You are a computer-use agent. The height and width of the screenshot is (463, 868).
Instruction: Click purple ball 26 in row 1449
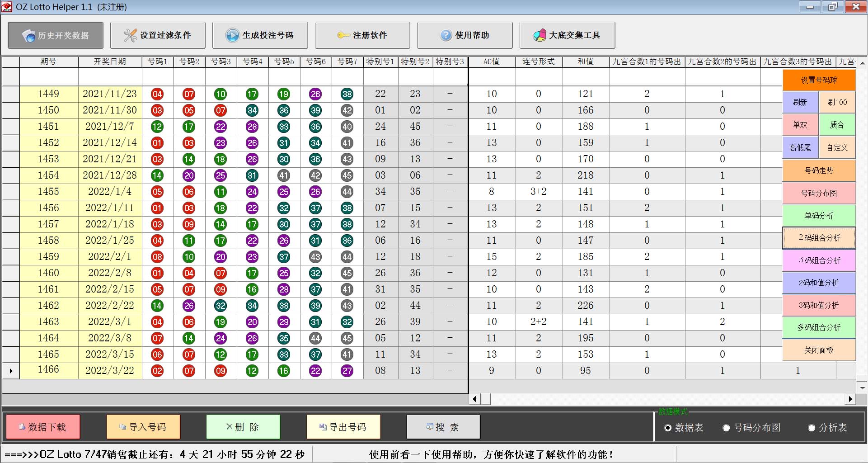[x=315, y=94]
